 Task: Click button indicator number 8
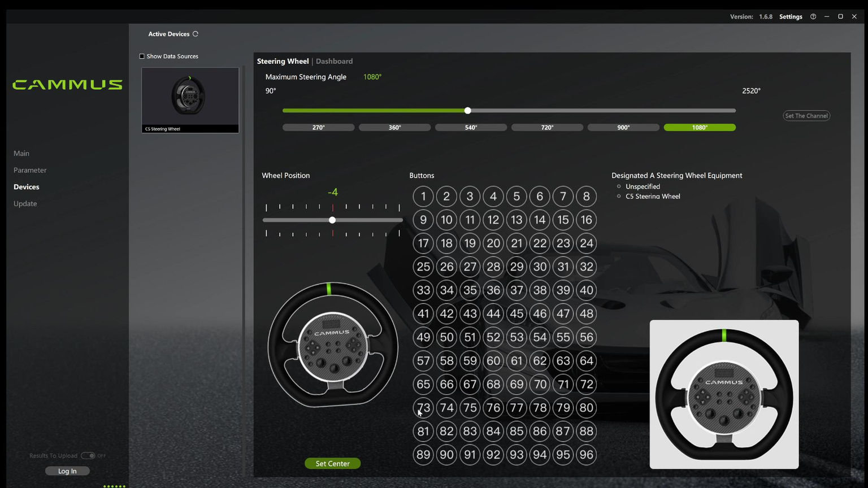click(x=587, y=197)
